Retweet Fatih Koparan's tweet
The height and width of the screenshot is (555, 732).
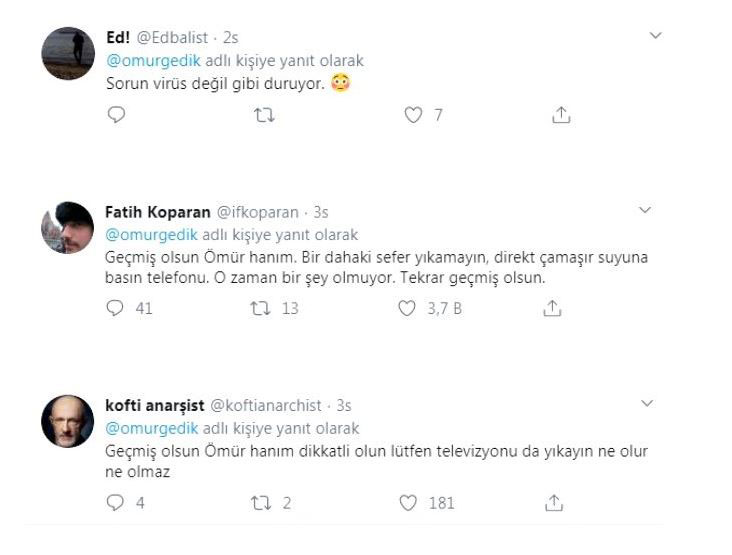click(260, 309)
